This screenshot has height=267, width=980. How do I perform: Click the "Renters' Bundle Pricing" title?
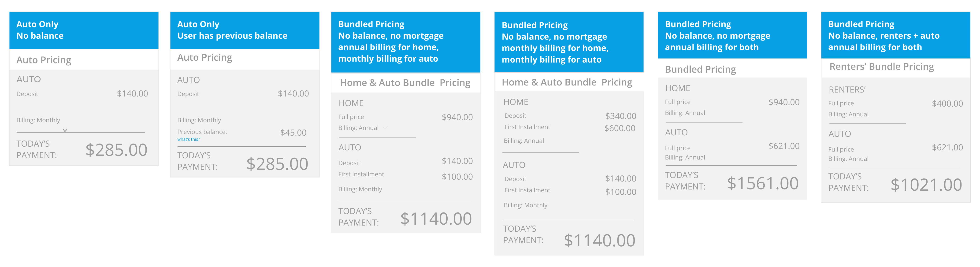881,67
